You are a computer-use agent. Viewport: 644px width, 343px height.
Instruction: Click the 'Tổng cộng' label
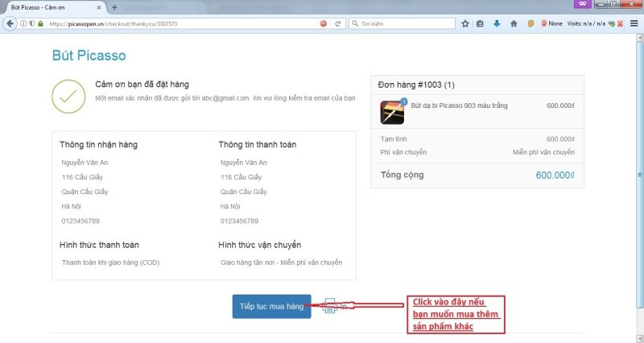[x=402, y=175]
